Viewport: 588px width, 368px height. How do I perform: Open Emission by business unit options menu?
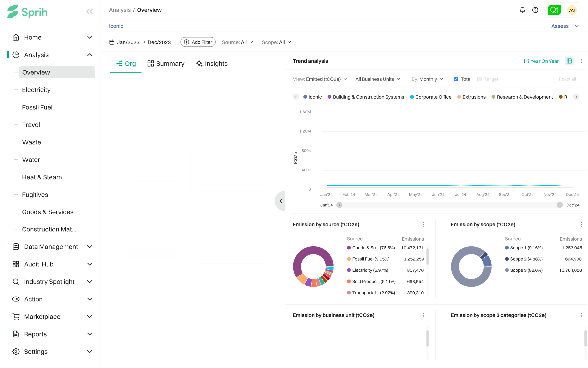pyautogui.click(x=423, y=315)
